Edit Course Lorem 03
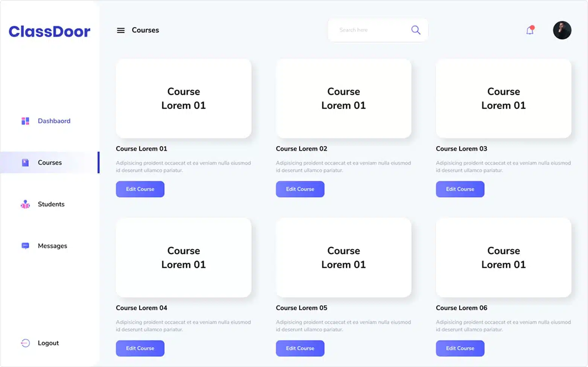The height and width of the screenshot is (367, 588). click(460, 189)
